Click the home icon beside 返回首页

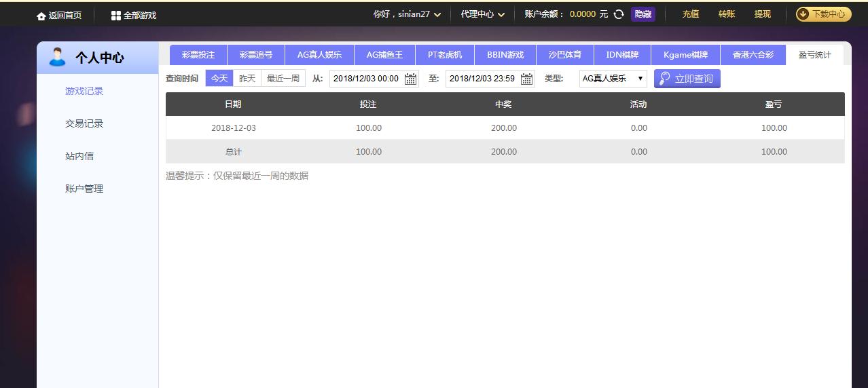(x=41, y=16)
